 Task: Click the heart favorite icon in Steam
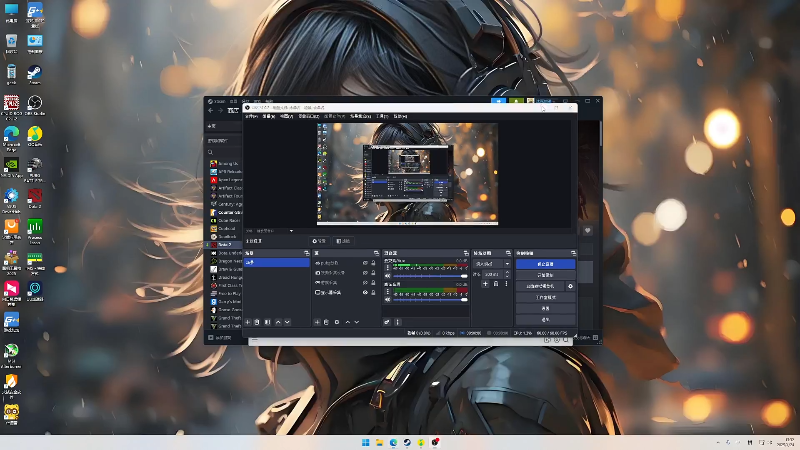coord(587,231)
